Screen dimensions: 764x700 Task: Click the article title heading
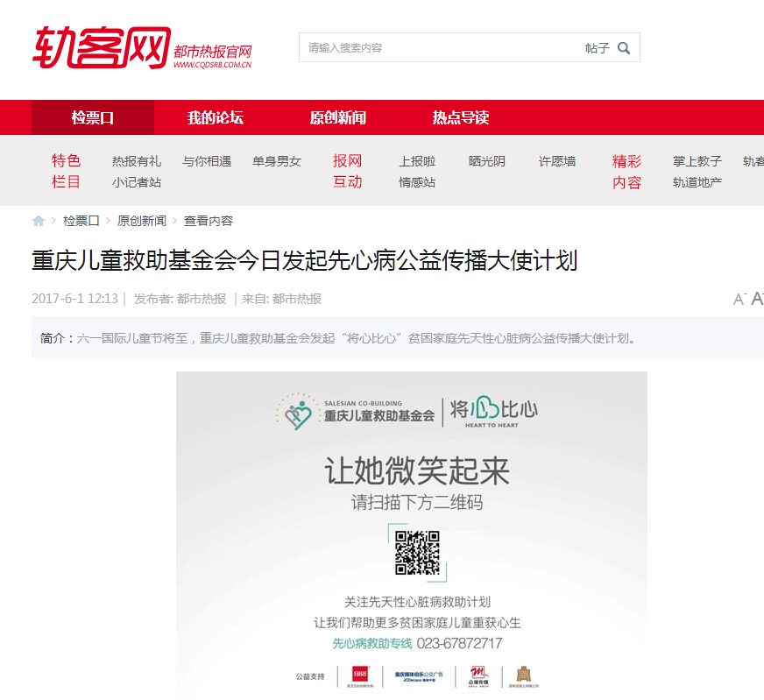coord(305,260)
